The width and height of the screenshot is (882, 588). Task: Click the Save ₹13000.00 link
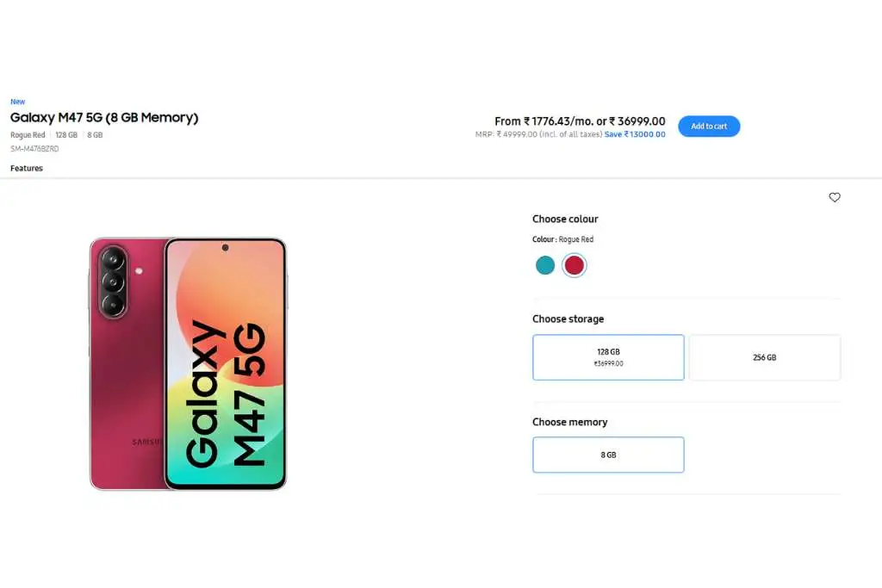point(635,134)
